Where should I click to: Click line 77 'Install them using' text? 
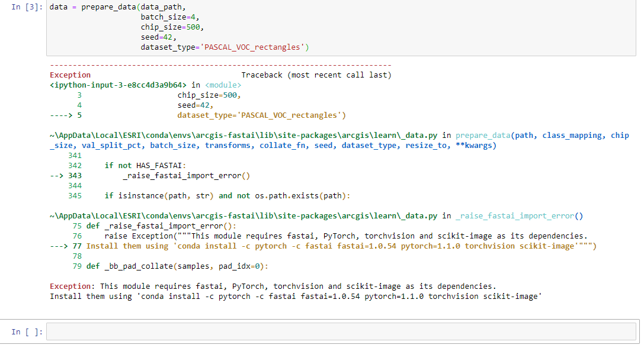[127, 246]
